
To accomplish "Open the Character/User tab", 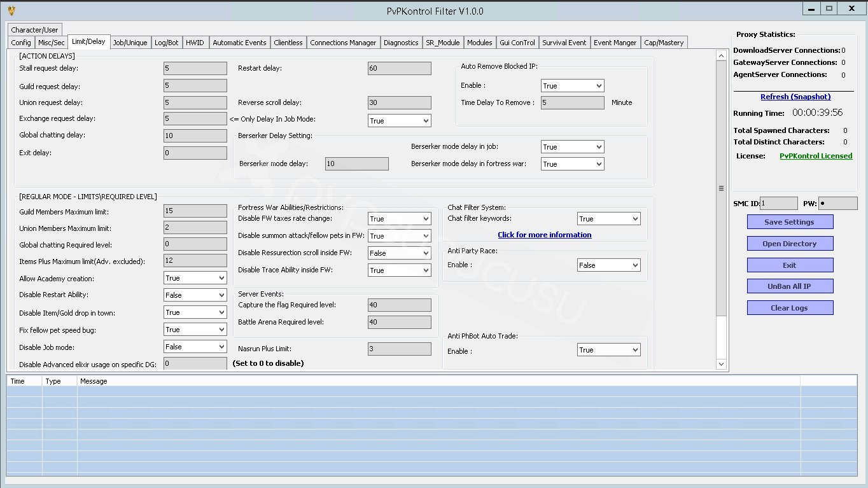I will tap(34, 30).
